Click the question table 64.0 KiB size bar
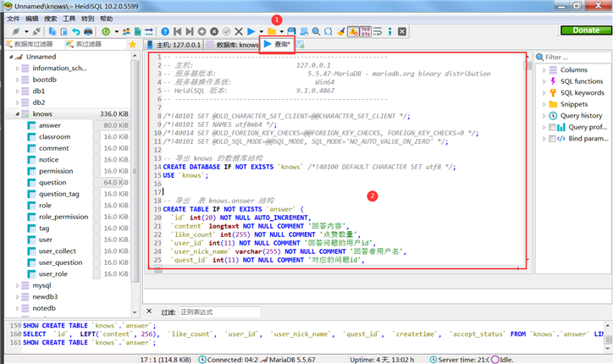This screenshot has height=364, width=613. point(111,182)
